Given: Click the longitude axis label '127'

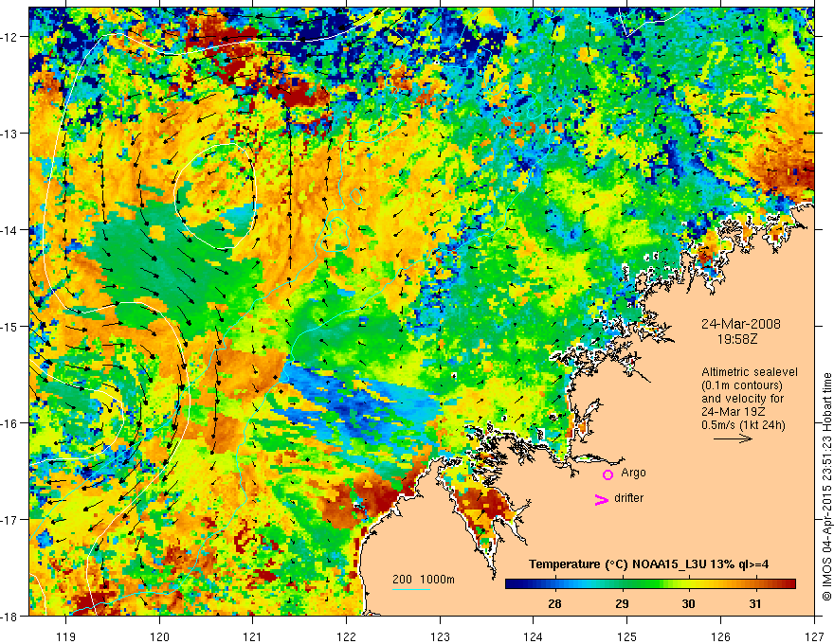Looking at the screenshot, I should click(x=814, y=636).
